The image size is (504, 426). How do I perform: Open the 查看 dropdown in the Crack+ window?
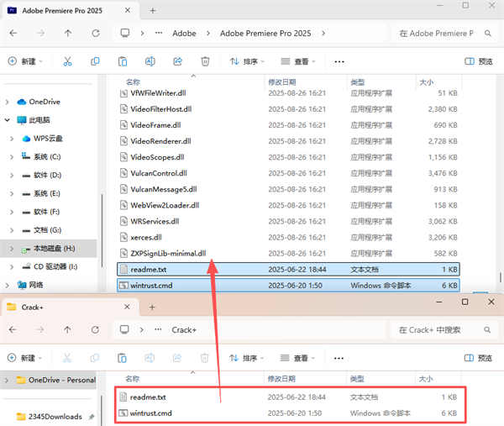(297, 358)
